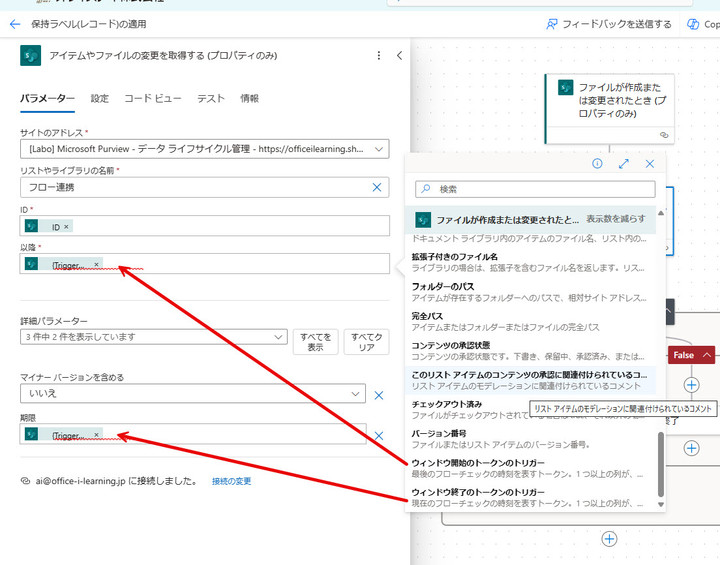720x565 pixels.
Task: Close the dynamic content popup
Action: pyautogui.click(x=649, y=163)
